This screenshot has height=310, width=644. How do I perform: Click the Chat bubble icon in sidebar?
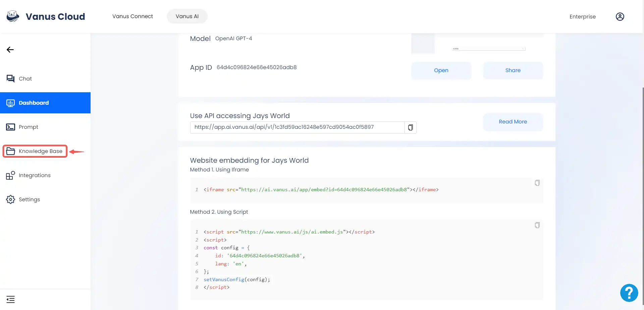10,79
